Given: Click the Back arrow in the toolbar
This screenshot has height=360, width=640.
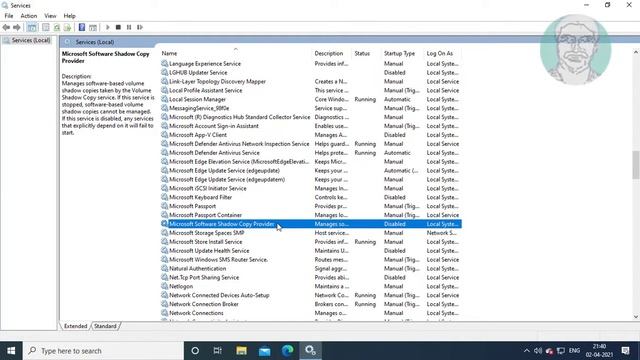Looking at the screenshot, I should 6,27.
